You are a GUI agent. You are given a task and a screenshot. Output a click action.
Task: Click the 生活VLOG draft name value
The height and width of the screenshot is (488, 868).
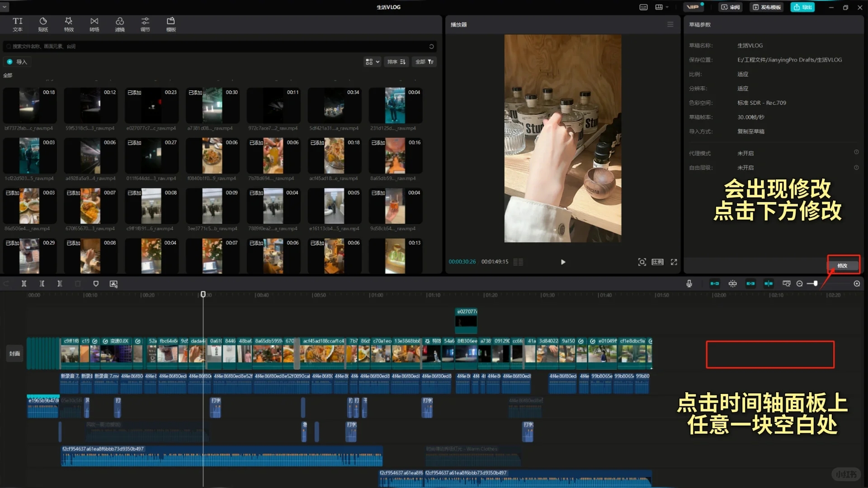(x=750, y=46)
